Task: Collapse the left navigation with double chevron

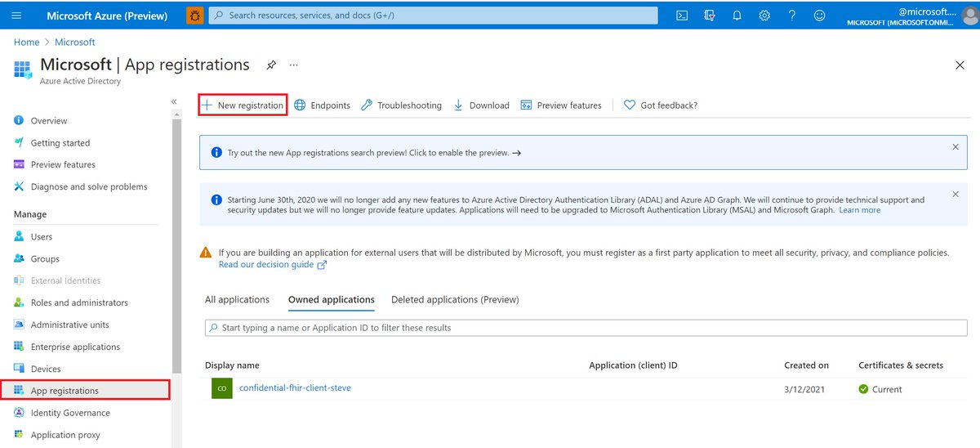Action: (x=174, y=101)
